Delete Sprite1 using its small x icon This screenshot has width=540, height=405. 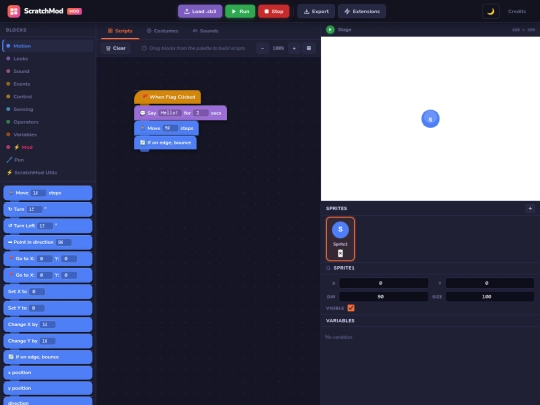tap(340, 253)
